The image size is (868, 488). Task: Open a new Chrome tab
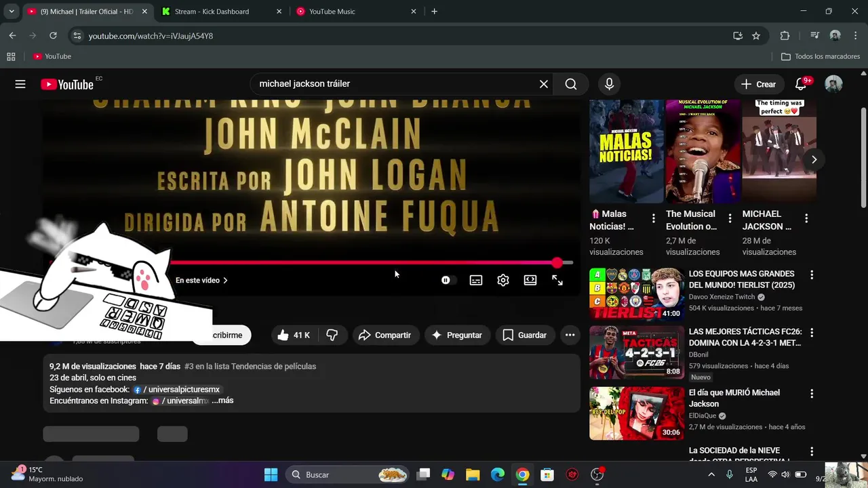coord(434,12)
